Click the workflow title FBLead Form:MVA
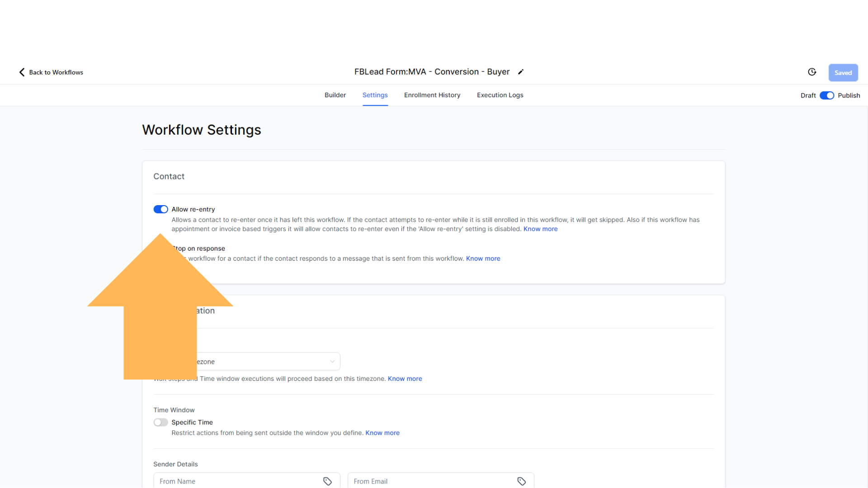Viewport: 868px width, 488px height. (x=432, y=72)
